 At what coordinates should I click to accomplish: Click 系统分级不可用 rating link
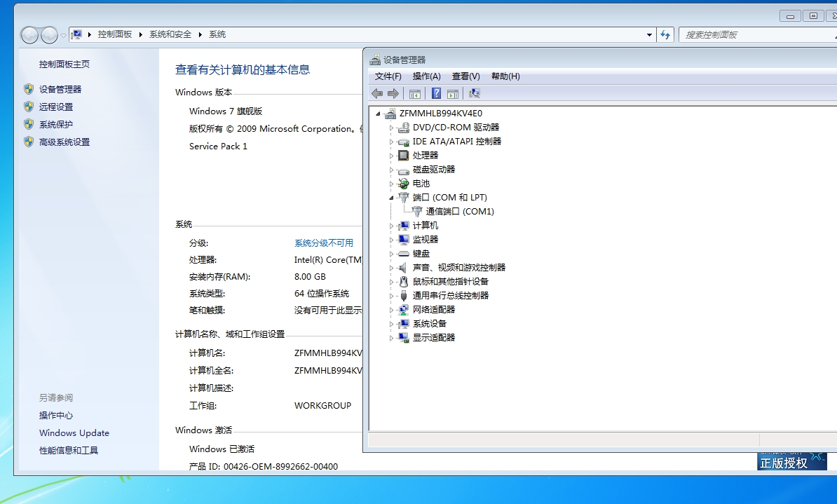pyautogui.click(x=323, y=243)
